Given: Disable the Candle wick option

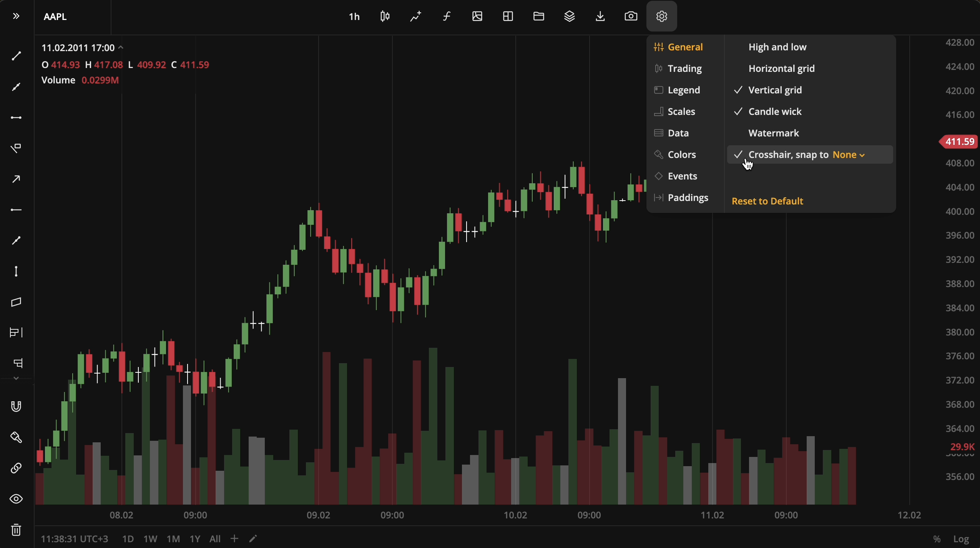Looking at the screenshot, I should (775, 112).
